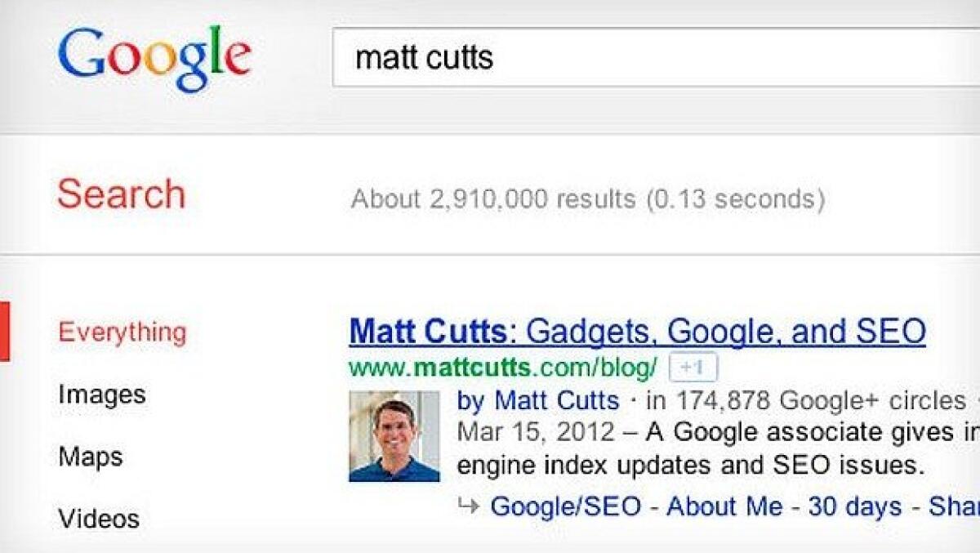The image size is (980, 553).
Task: Click the red indicator bar beside Everything
Action: coord(5,332)
